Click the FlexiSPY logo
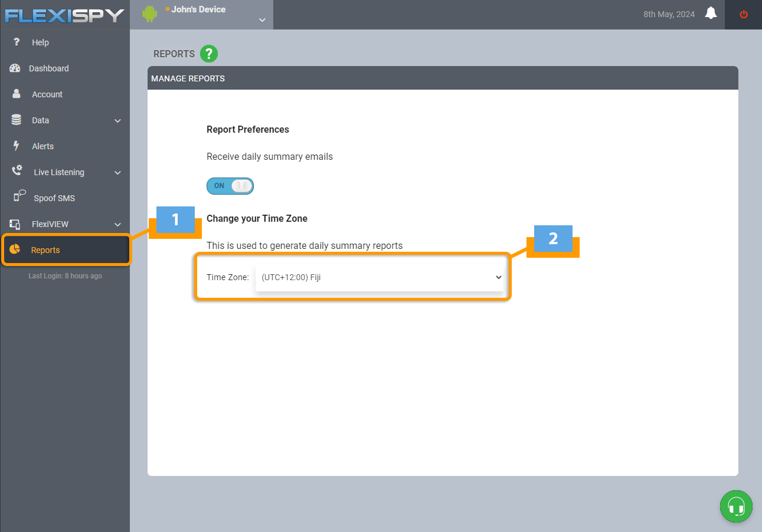This screenshot has height=532, width=762. click(65, 15)
